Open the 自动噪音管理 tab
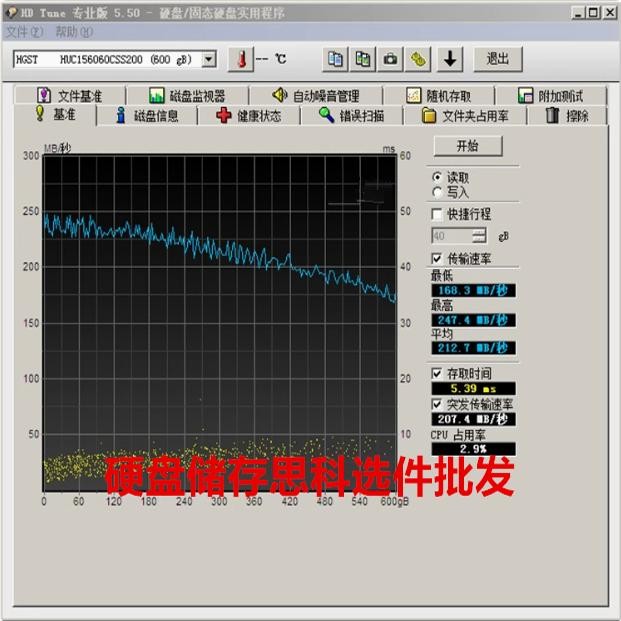 tap(316, 96)
